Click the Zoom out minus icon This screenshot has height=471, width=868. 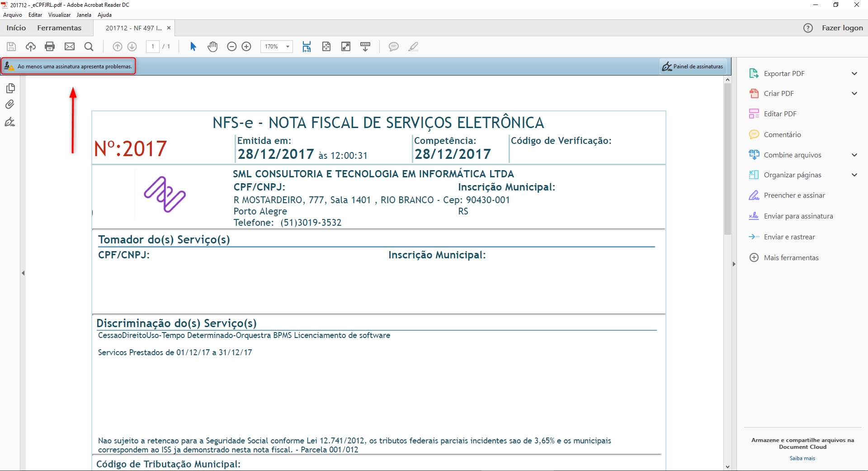(x=231, y=47)
